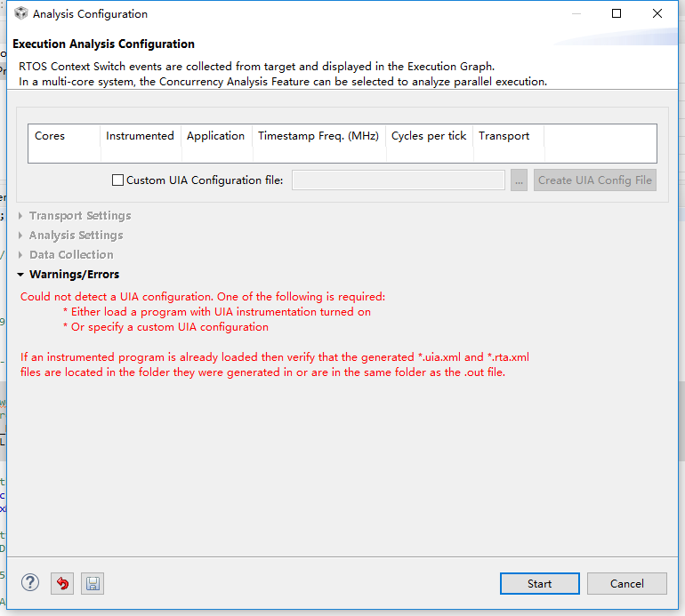Open the help question mark icon
Image resolution: width=685 pixels, height=616 pixels.
click(30, 583)
